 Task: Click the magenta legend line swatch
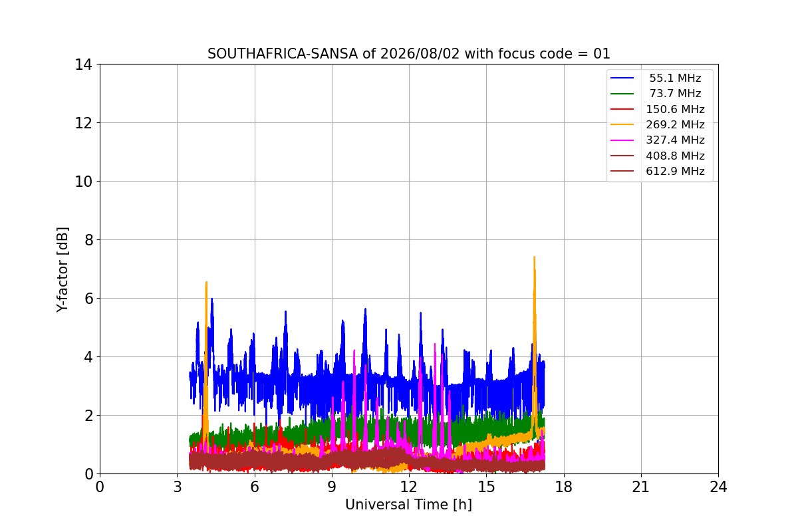tap(623, 140)
